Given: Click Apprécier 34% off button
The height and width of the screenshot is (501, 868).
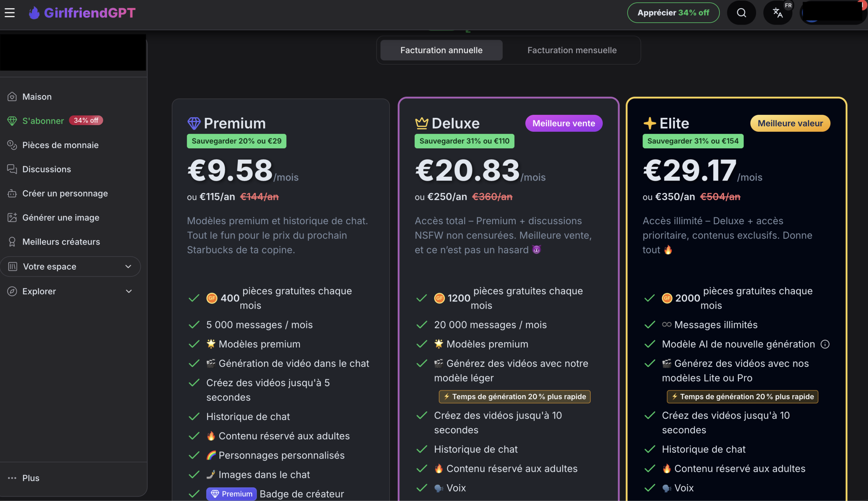Looking at the screenshot, I should (673, 13).
